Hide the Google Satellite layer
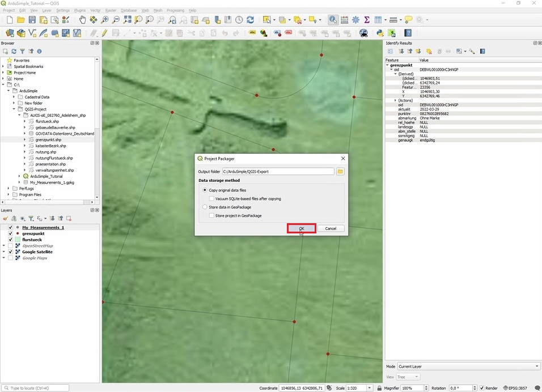This screenshot has width=542, height=392. pos(10,252)
